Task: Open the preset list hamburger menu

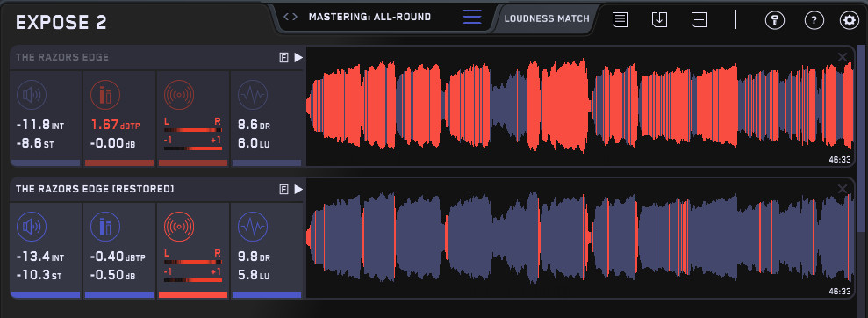Action: pos(472,17)
